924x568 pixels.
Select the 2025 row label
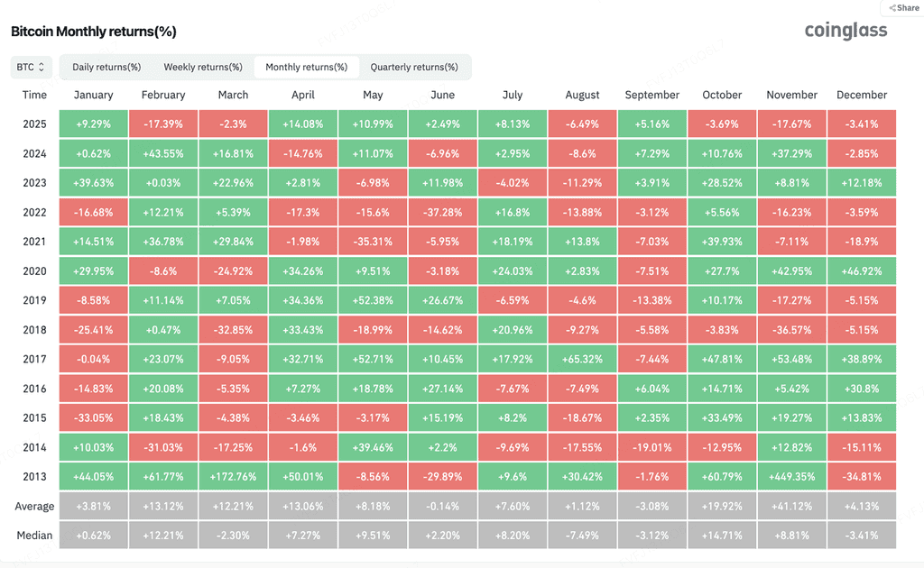coord(34,124)
